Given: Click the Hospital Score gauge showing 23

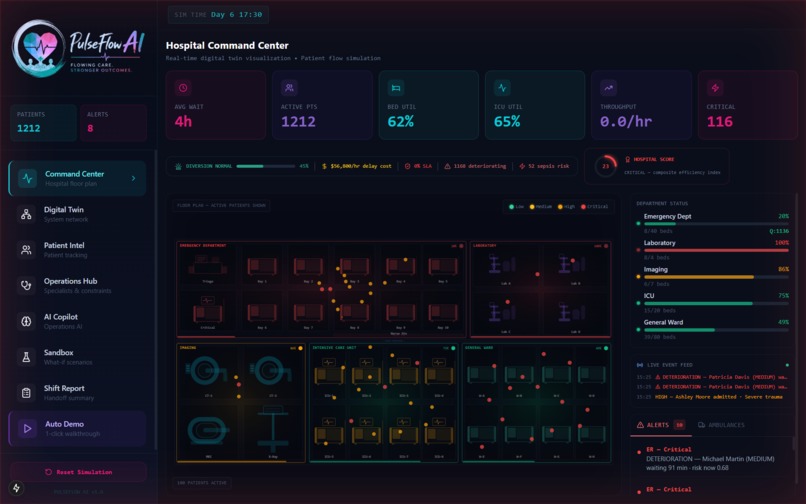Looking at the screenshot, I should 606,166.
